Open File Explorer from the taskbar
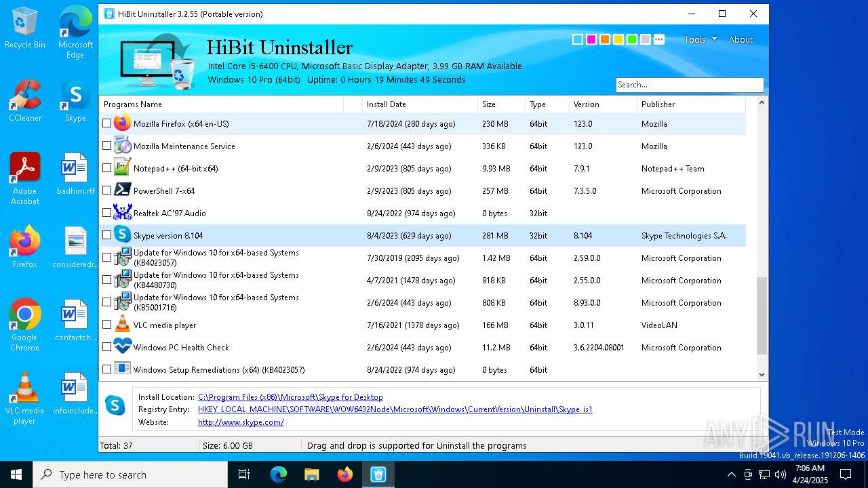This screenshot has width=868, height=488. click(x=312, y=474)
